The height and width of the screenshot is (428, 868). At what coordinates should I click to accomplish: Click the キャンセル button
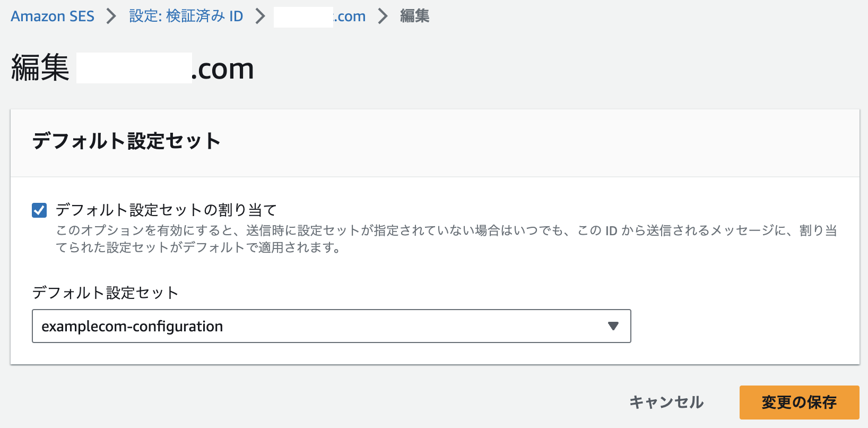(666, 403)
